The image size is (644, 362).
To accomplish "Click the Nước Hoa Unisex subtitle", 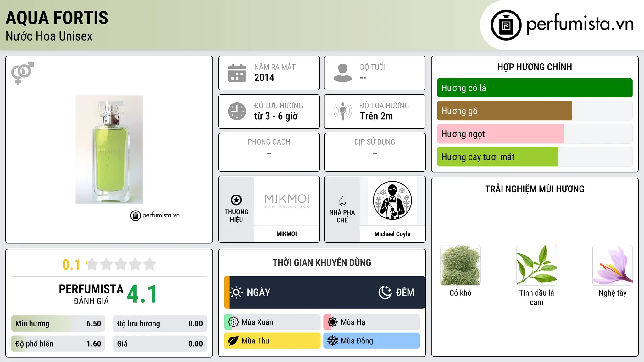I will [49, 36].
